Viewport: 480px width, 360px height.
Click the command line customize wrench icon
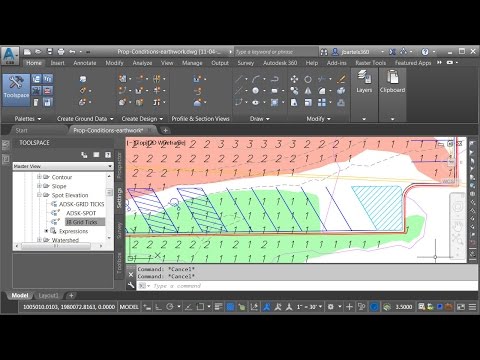tap(131, 286)
